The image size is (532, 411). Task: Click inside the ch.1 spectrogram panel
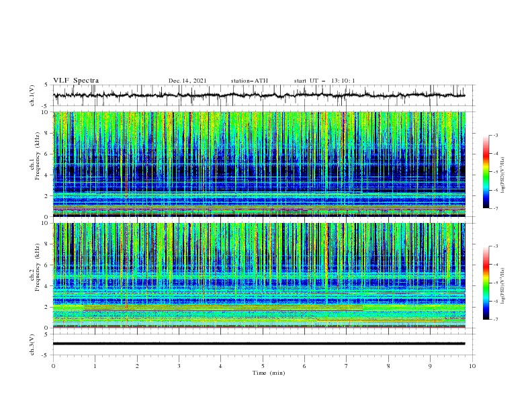point(259,164)
